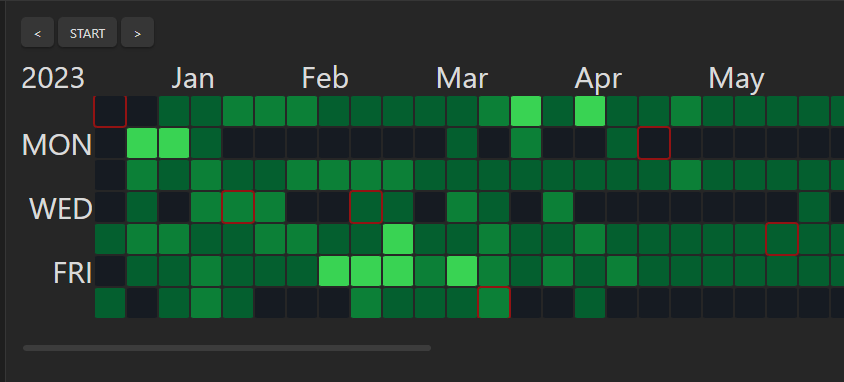The height and width of the screenshot is (382, 844).
Task: Select the red-outlined cell in the Thursday row
Action: tap(782, 239)
